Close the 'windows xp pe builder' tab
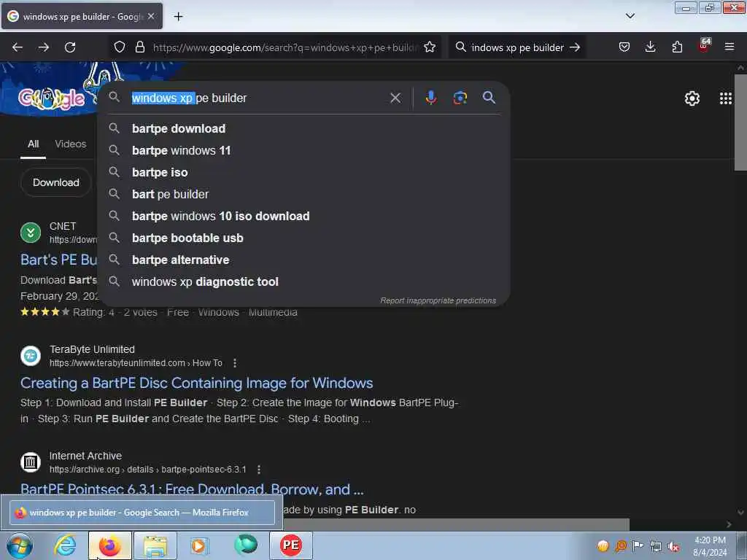Screen dimensions: 747x560 click(x=151, y=16)
